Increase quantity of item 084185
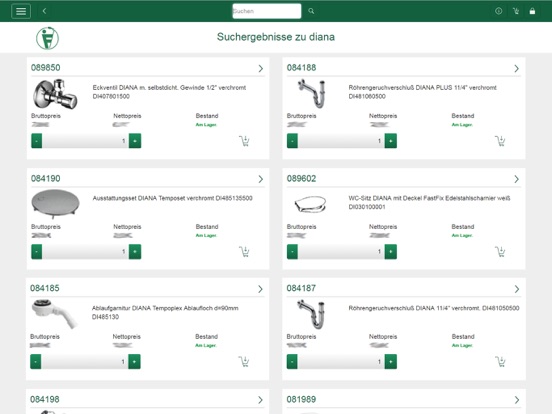The image size is (552, 414). [134, 362]
